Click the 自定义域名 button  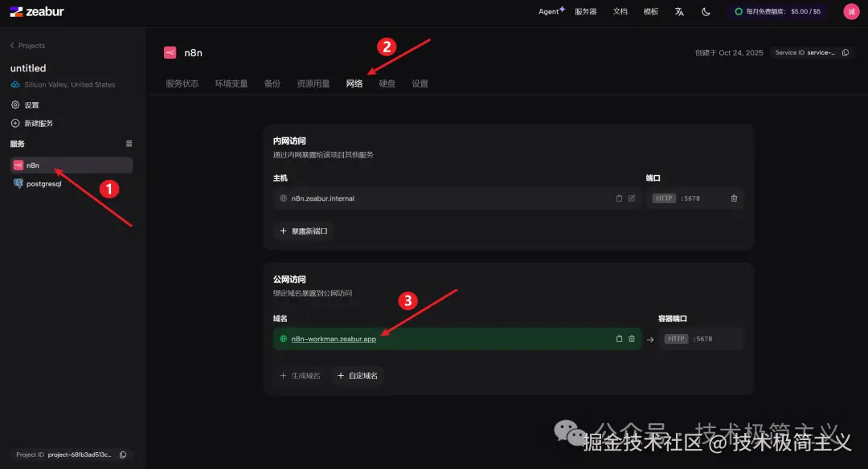357,376
